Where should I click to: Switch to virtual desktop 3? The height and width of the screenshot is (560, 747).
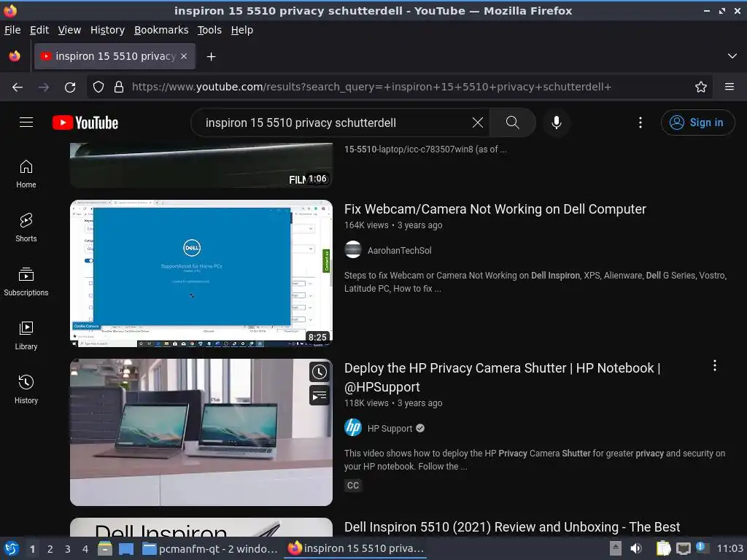tap(68, 549)
